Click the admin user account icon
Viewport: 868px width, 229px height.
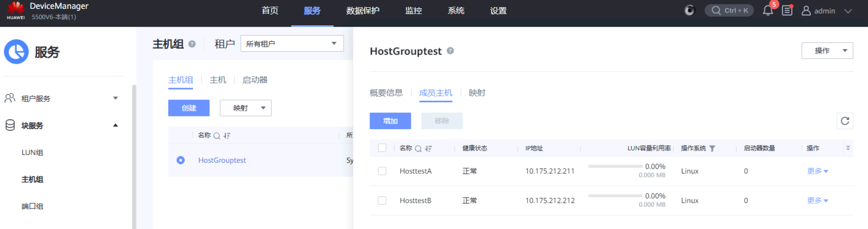(806, 11)
